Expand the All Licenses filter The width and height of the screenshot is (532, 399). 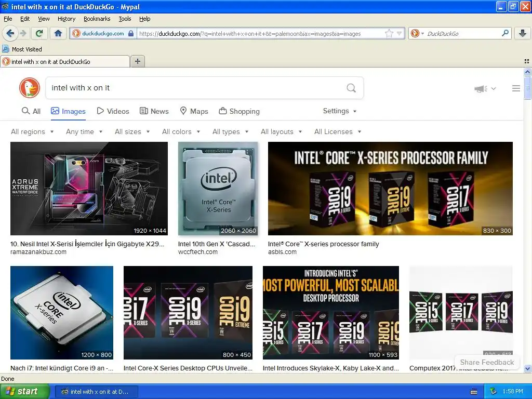pyautogui.click(x=338, y=131)
